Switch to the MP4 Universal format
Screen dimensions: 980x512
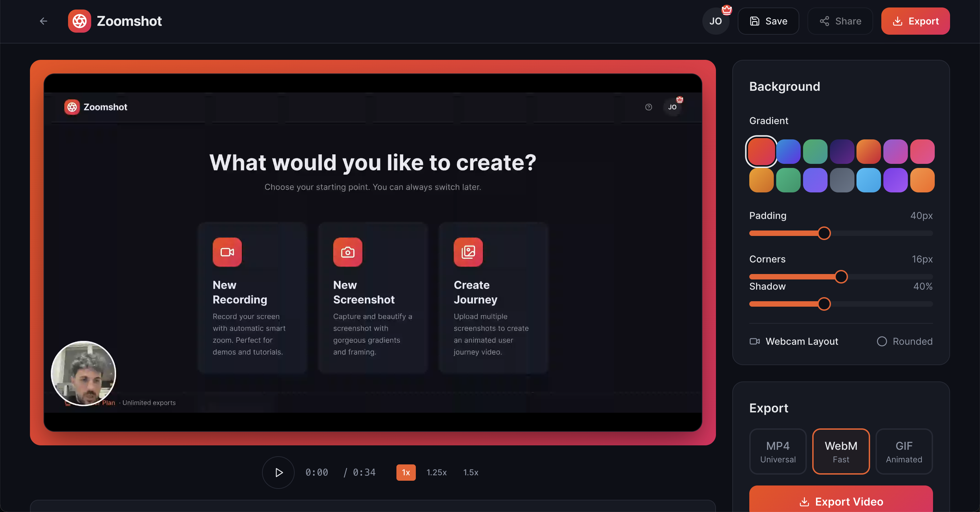click(778, 451)
